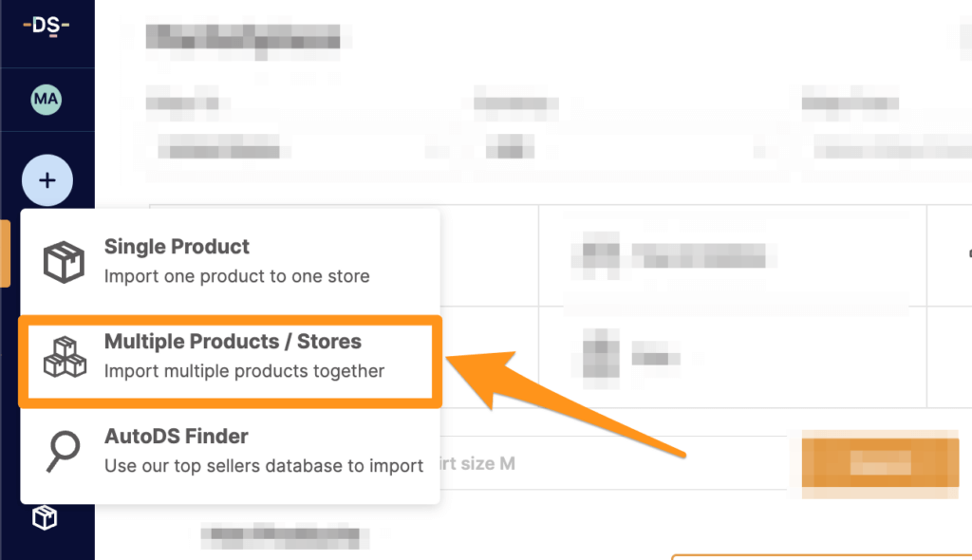This screenshot has width=972, height=560.
Task: Click the stacked cubes Multiple Products icon
Action: [64, 359]
